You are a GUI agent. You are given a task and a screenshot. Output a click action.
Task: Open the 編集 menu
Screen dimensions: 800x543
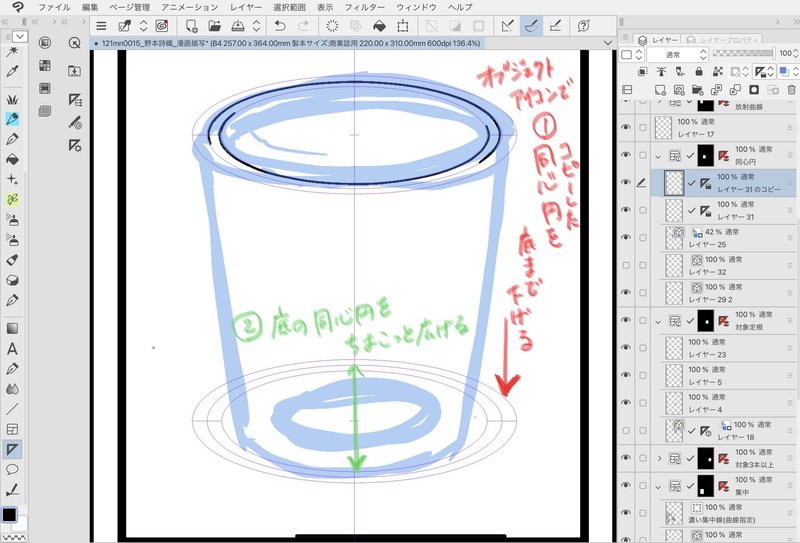point(90,7)
